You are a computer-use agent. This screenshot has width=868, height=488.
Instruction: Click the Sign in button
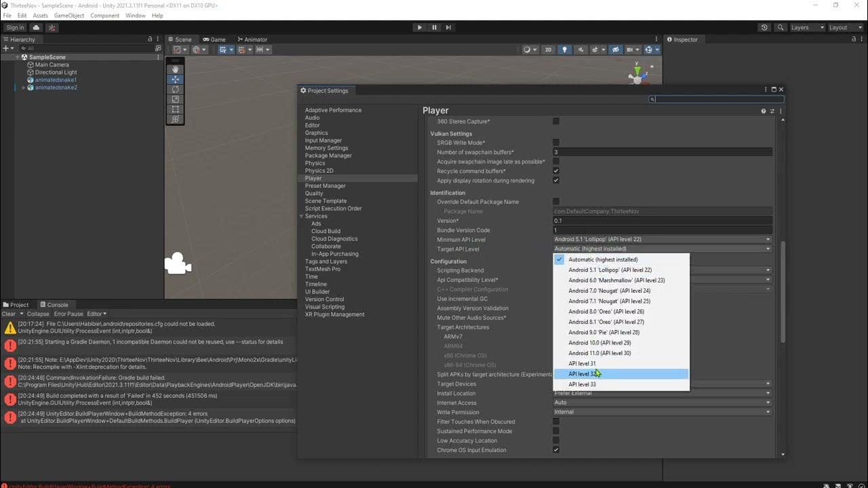15,28
